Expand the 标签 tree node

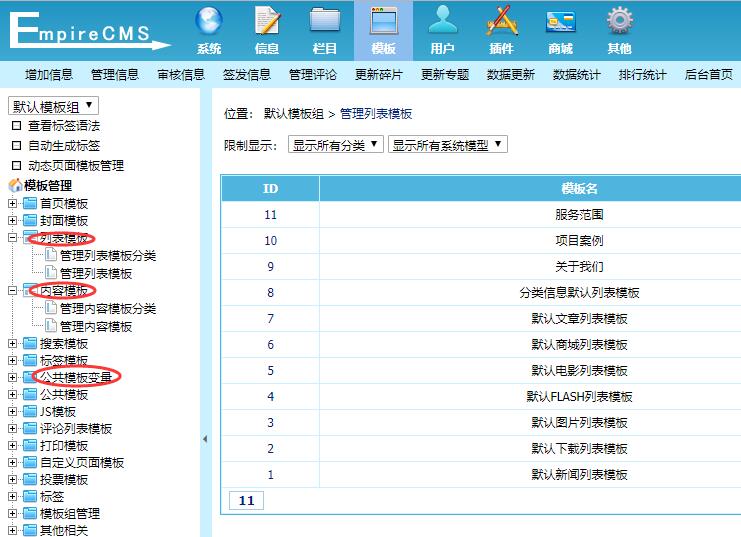coord(12,497)
